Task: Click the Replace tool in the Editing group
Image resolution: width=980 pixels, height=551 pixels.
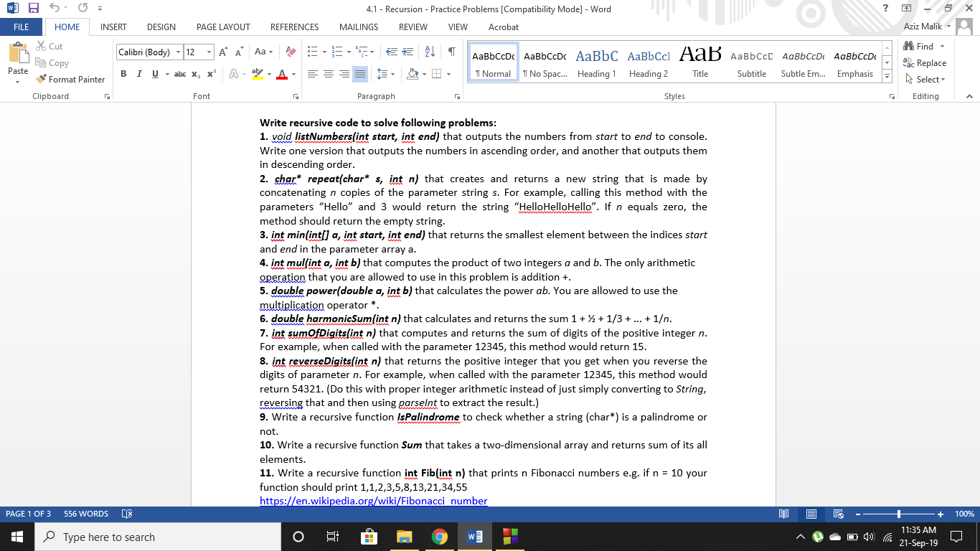Action: tap(925, 63)
